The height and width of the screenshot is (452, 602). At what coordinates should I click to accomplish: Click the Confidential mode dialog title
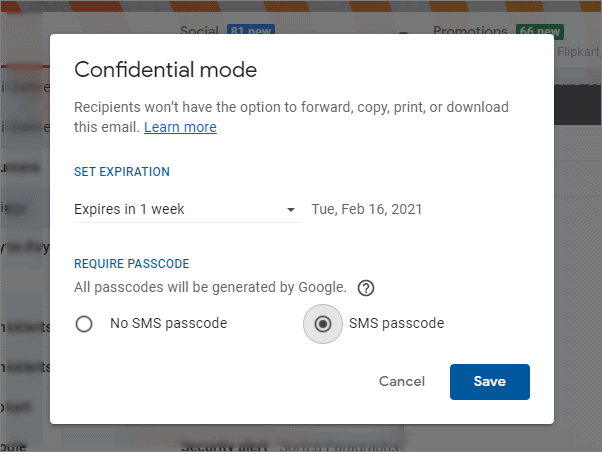pyautogui.click(x=165, y=70)
